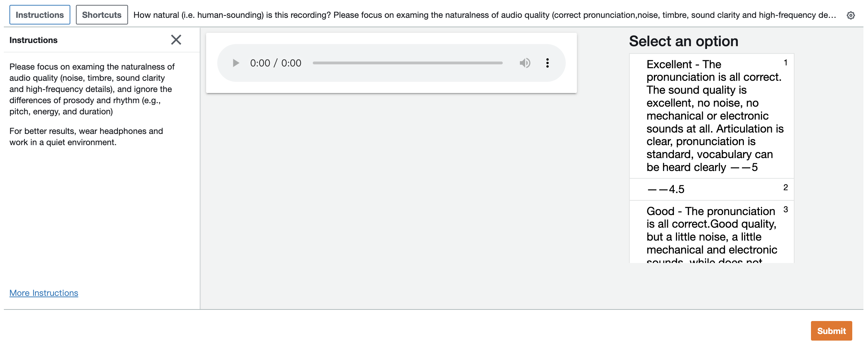Play the audio recording
Viewport: 868px width, 342px height.
[x=236, y=63]
